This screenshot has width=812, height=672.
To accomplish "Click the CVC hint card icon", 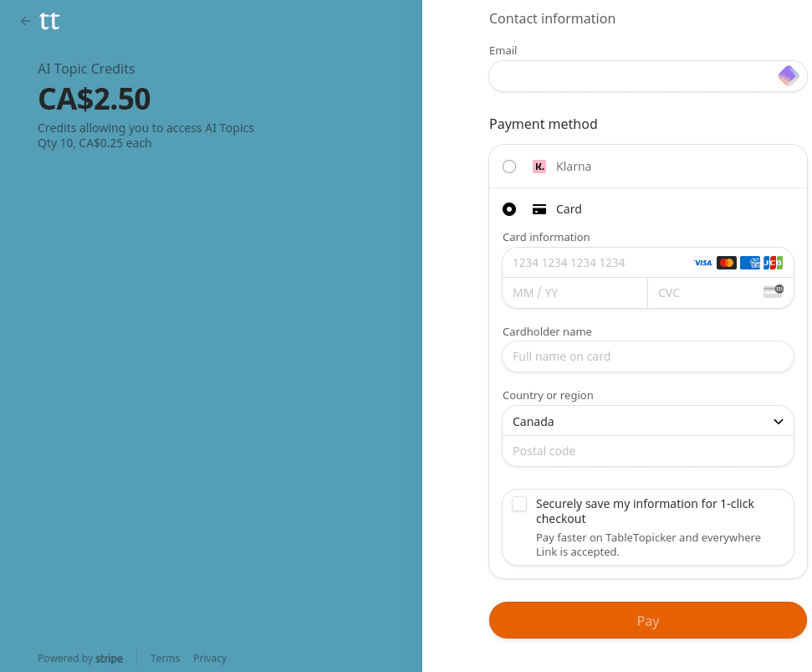I will click(x=773, y=292).
